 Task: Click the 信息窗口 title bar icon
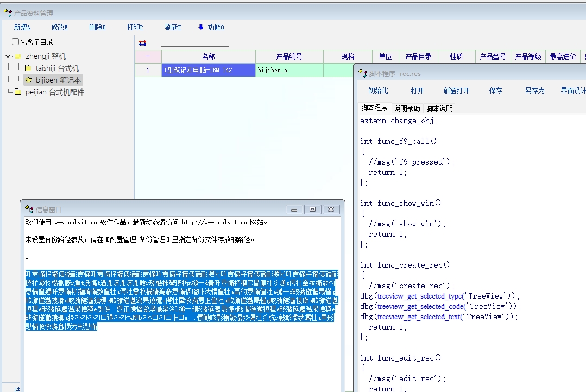(30, 210)
